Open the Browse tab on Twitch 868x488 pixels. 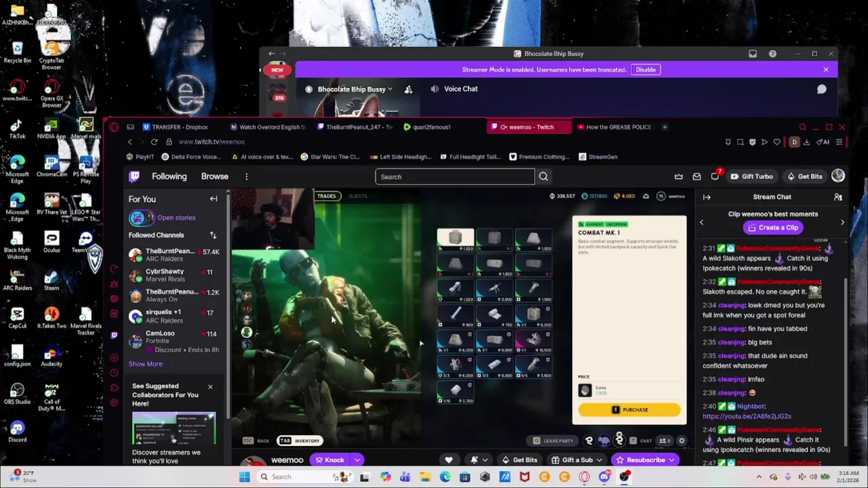tap(214, 177)
